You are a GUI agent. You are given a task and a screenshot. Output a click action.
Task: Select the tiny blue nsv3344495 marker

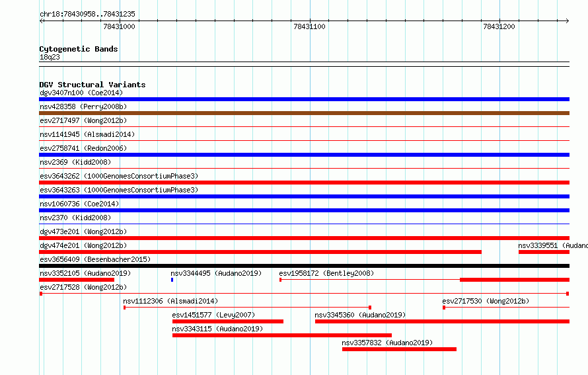(x=172, y=280)
